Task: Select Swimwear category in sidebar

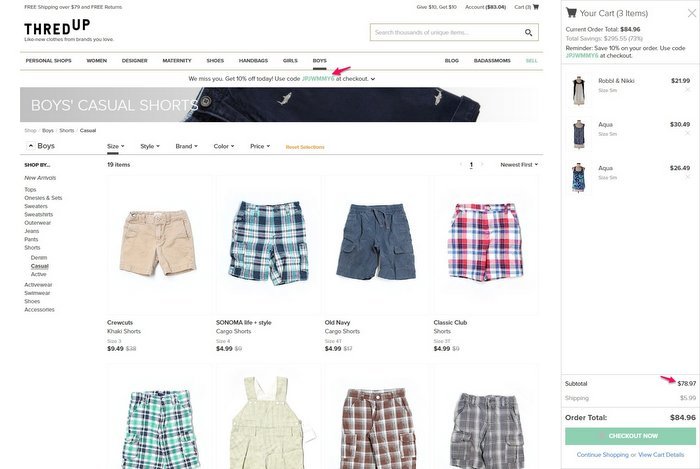Action: coord(38,293)
